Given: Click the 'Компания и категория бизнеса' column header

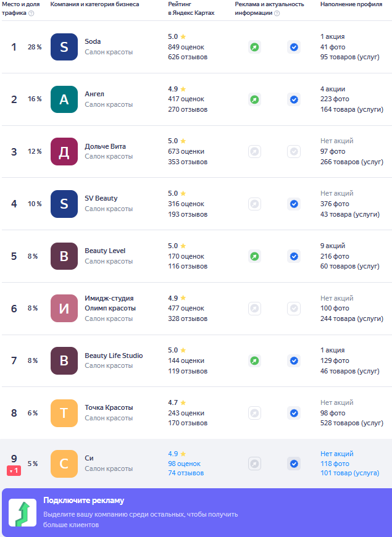Looking at the screenshot, I should (x=94, y=4).
